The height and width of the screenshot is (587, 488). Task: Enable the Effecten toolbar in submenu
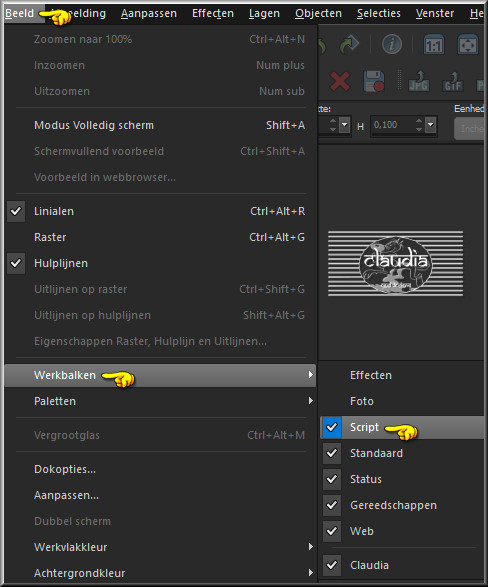[402, 375]
